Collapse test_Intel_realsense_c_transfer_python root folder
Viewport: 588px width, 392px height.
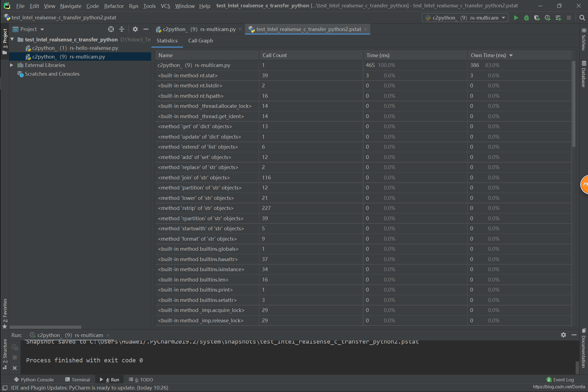[12, 39]
